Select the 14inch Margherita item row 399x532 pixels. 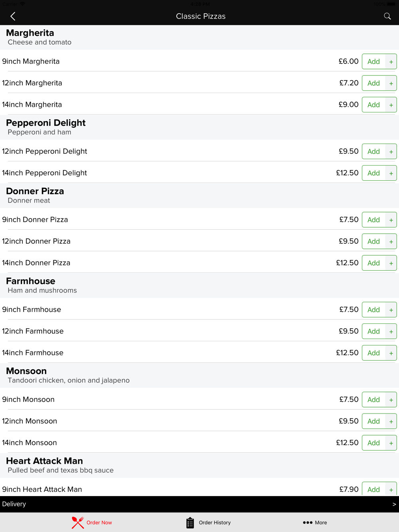(160, 104)
